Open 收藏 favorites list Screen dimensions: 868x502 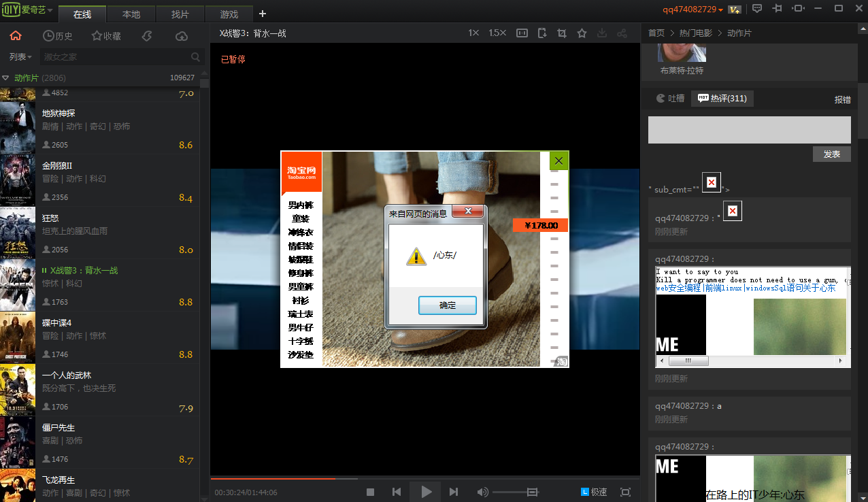point(106,36)
